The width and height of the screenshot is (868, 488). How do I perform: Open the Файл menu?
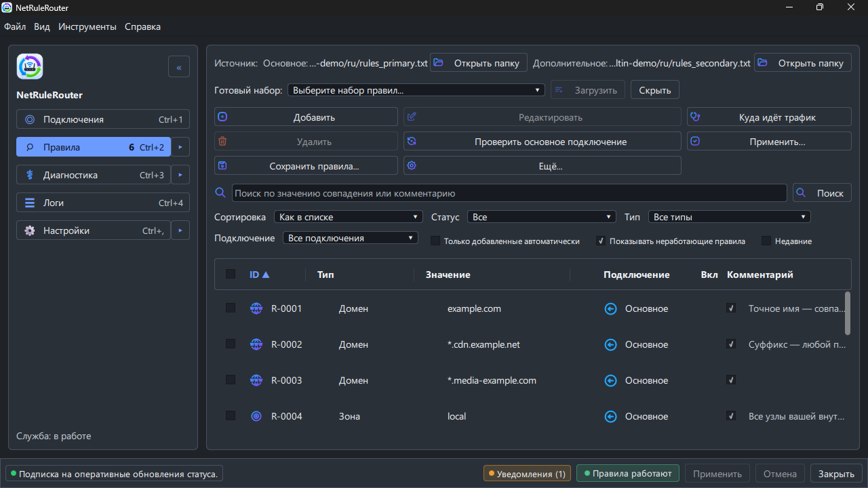[x=15, y=26]
